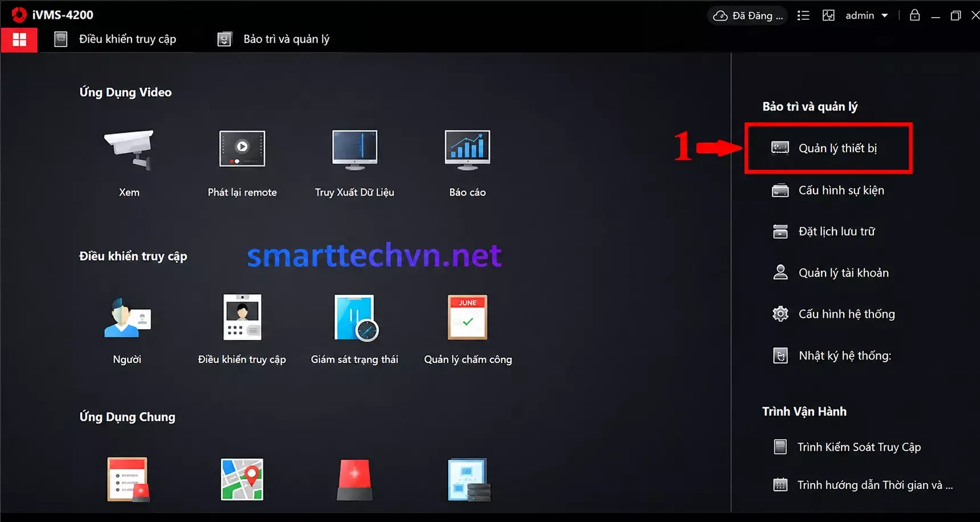Click the Truy Xuất Dữ Liệu label
This screenshot has width=980, height=522.
[x=355, y=192]
